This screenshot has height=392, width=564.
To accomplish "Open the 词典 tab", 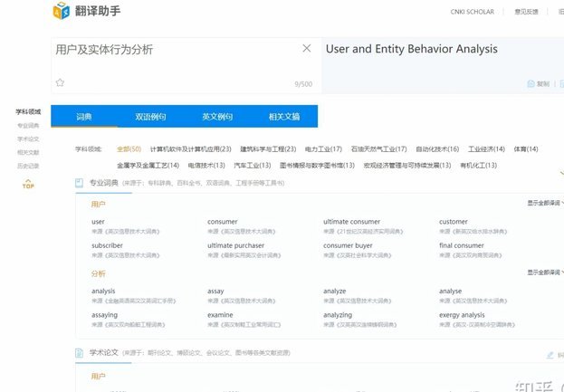I will 84,117.
